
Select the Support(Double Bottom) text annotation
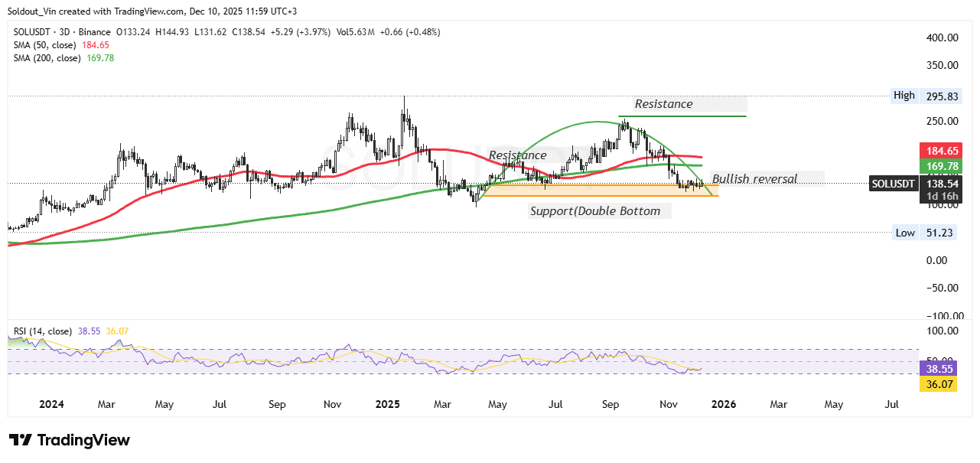595,210
